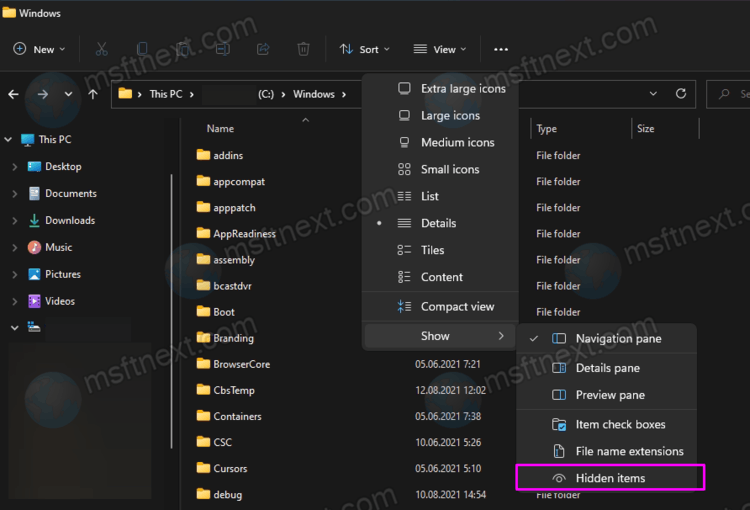
Task: Show Hidden items
Action: 607,478
